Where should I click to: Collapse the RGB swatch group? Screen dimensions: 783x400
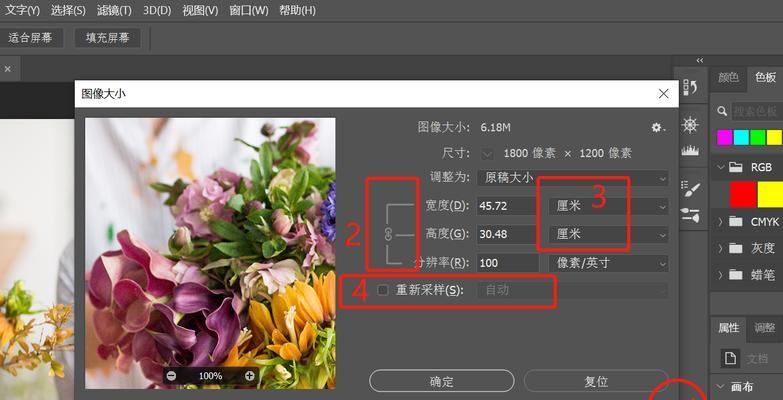point(720,167)
